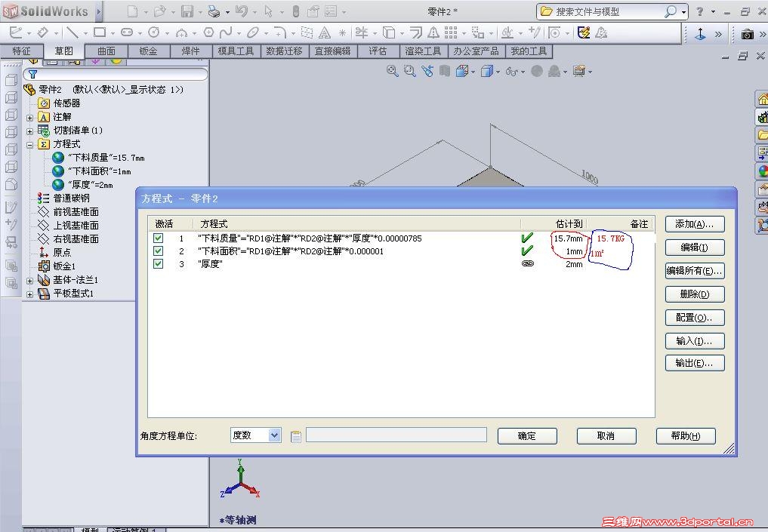Screen dimensions: 768x532
Task: Select the Spline sketch tool
Action: click(225, 32)
